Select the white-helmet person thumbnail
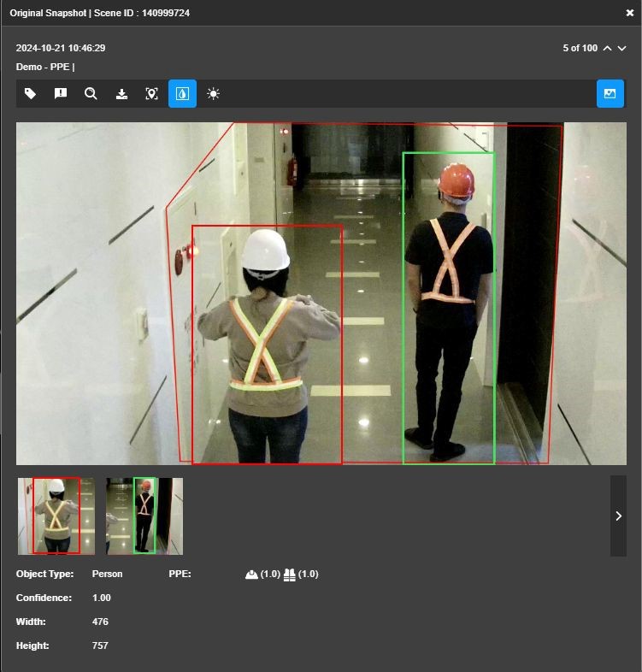 pos(56,516)
